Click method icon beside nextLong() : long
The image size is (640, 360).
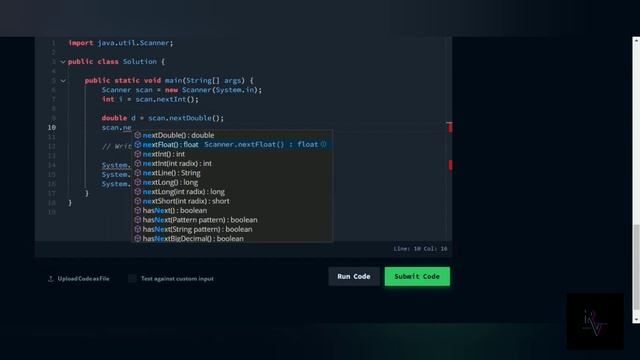click(138, 182)
